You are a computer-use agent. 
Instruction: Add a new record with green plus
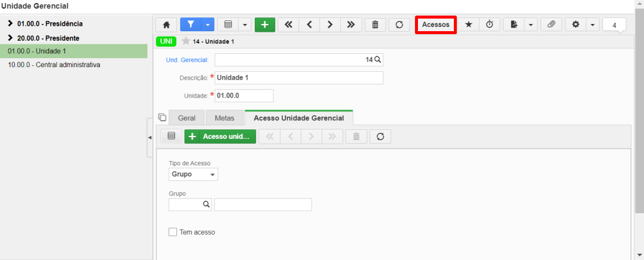pyautogui.click(x=265, y=25)
